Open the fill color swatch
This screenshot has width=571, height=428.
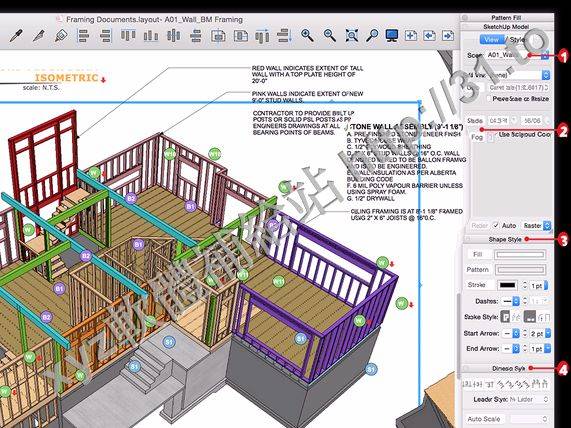click(520, 255)
